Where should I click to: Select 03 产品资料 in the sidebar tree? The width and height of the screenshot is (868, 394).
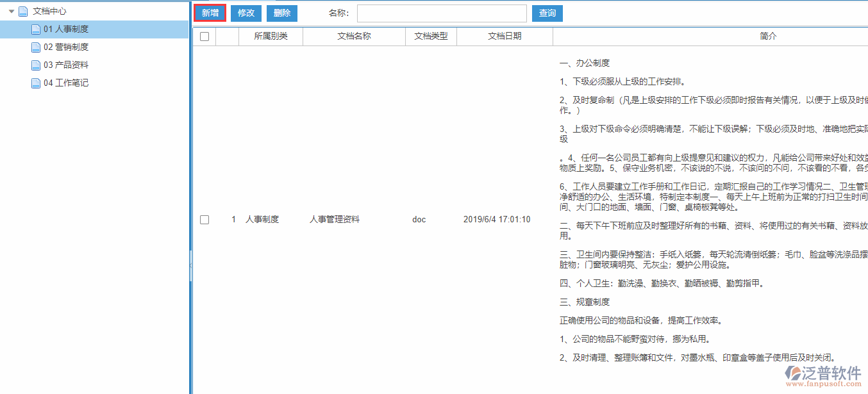coord(66,65)
